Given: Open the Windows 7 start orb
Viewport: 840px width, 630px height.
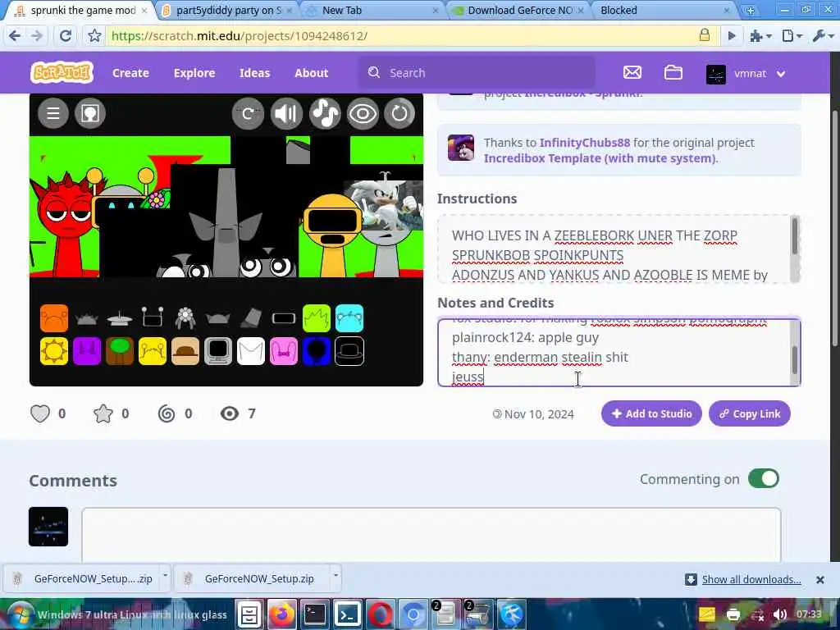Looking at the screenshot, I should pyautogui.click(x=20, y=614).
